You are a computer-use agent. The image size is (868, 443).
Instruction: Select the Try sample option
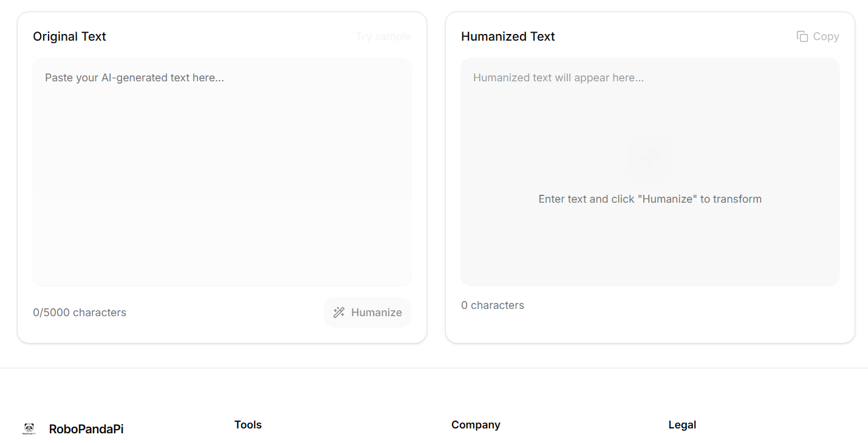pyautogui.click(x=383, y=36)
